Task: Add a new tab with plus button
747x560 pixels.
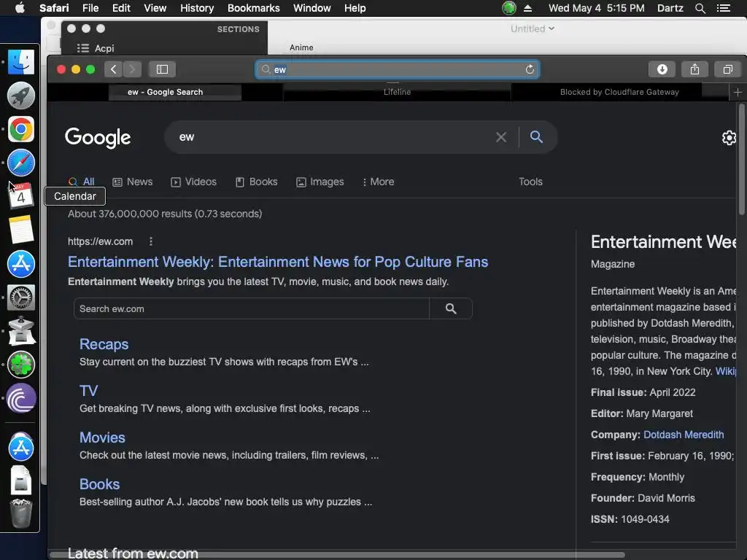Action: [738, 92]
